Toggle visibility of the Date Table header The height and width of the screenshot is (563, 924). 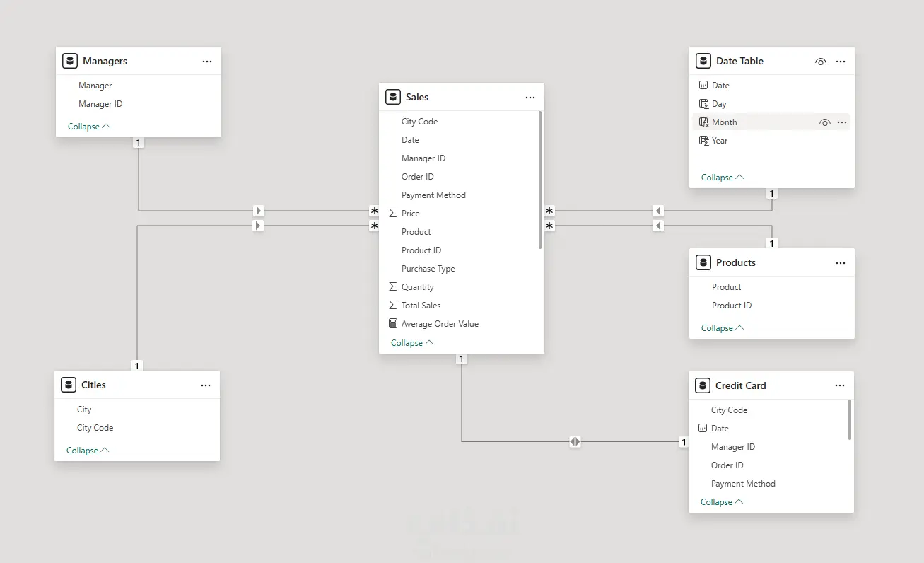pyautogui.click(x=820, y=62)
